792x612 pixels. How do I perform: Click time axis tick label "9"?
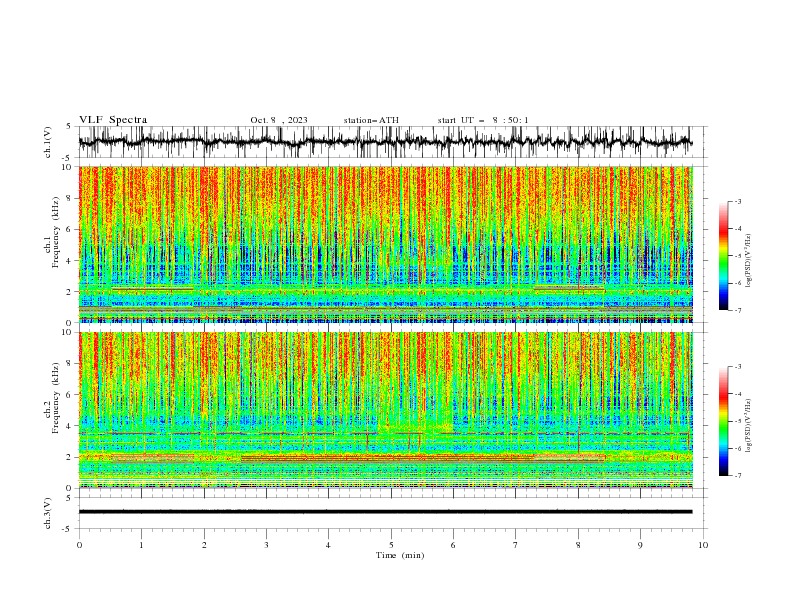(x=640, y=545)
